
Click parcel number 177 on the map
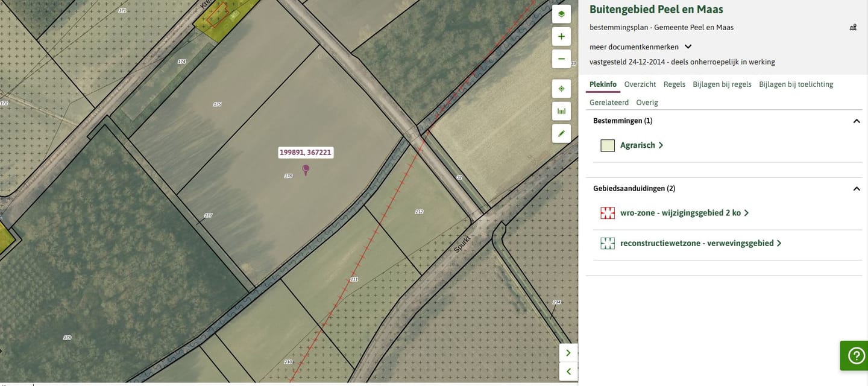(x=208, y=215)
